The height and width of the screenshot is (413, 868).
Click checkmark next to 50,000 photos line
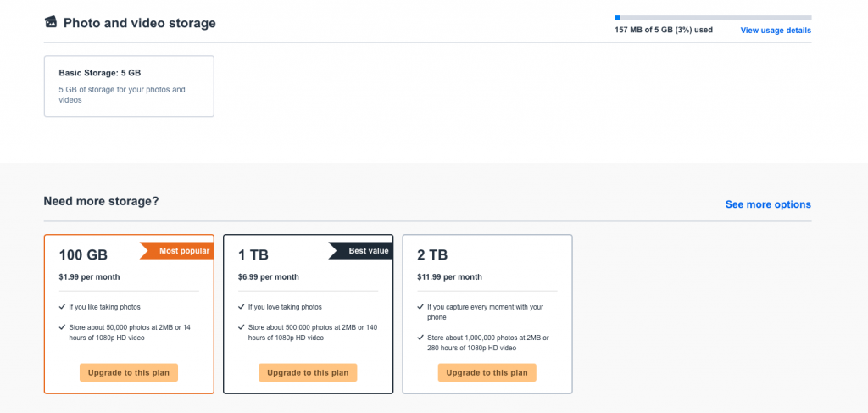pos(62,327)
